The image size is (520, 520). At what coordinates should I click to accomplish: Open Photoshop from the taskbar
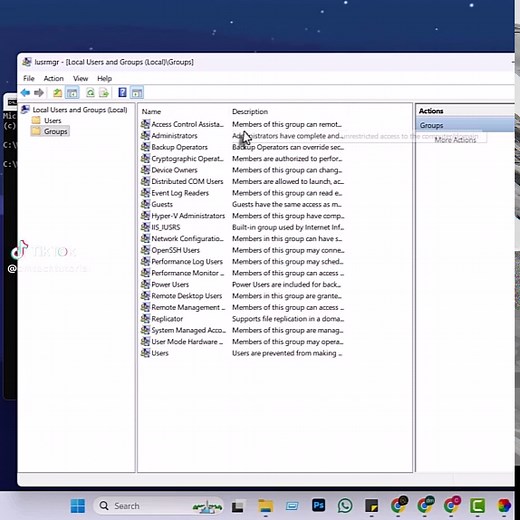click(x=318, y=506)
